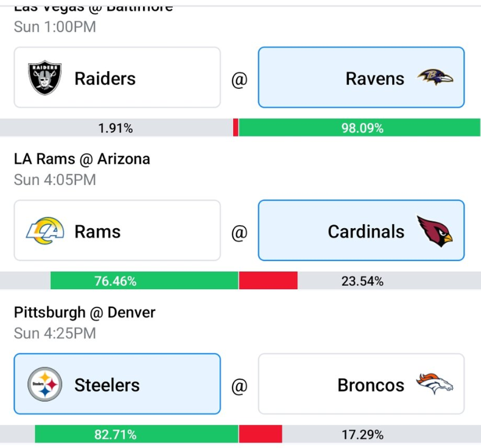Pick the Steelers team name
Screen dimensions: 481x448
pyautogui.click(x=107, y=385)
